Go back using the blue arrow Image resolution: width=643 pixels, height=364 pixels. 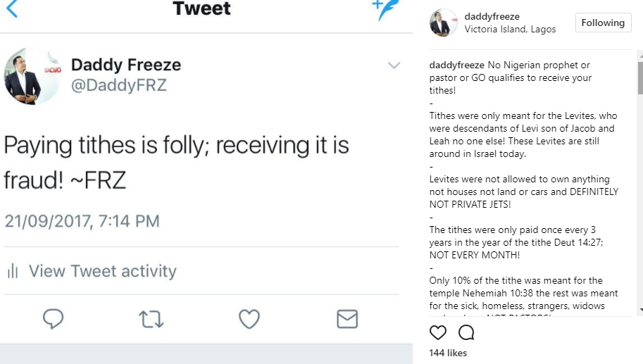click(11, 8)
